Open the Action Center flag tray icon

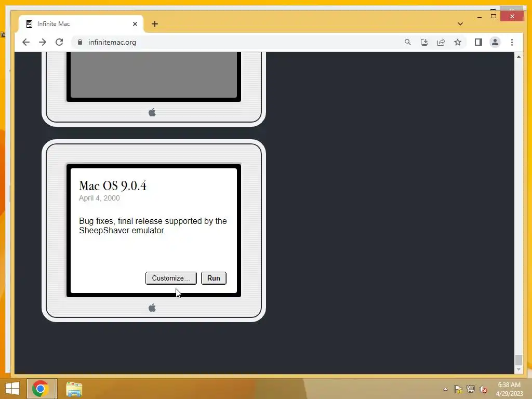coord(458,389)
